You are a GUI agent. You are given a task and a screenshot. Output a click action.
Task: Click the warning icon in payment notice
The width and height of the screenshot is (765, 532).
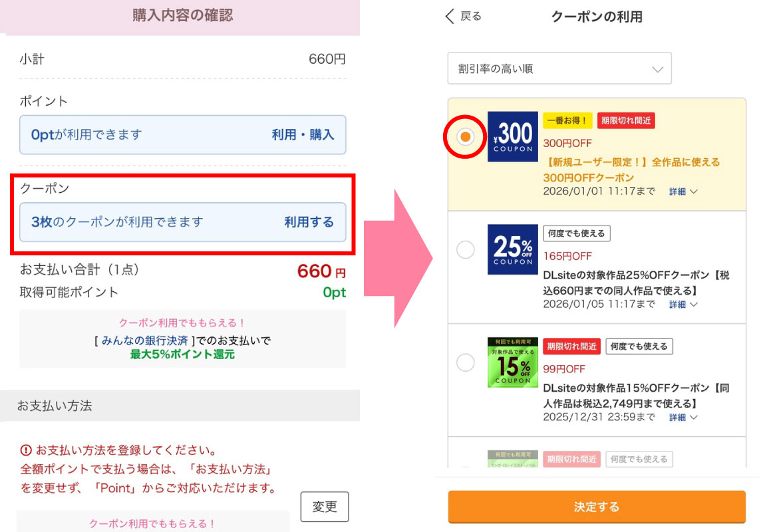pos(26,450)
